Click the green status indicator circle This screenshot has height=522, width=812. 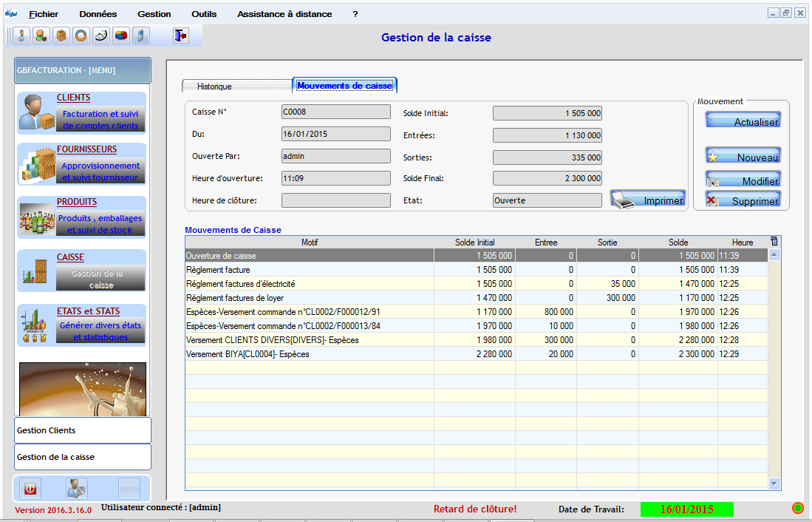pyautogui.click(x=797, y=508)
